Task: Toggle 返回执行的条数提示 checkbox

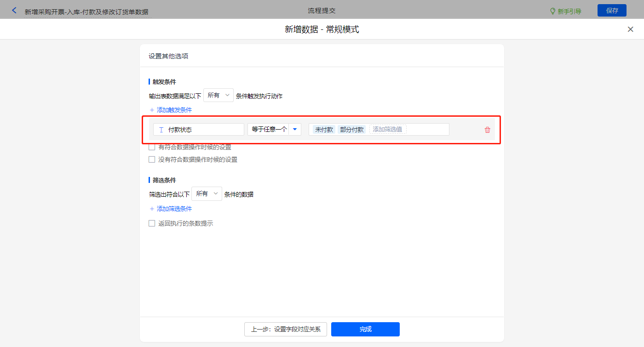Action: 152,224
